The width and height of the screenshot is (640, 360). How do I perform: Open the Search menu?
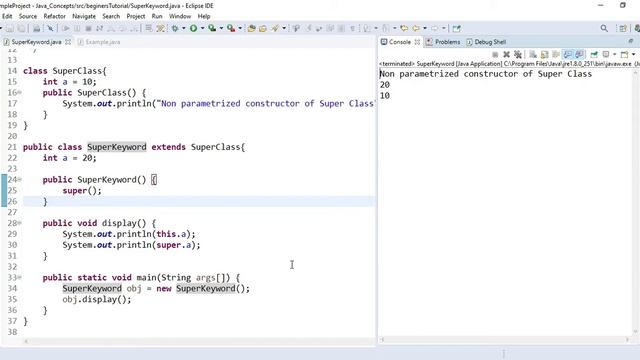pyautogui.click(x=111, y=16)
